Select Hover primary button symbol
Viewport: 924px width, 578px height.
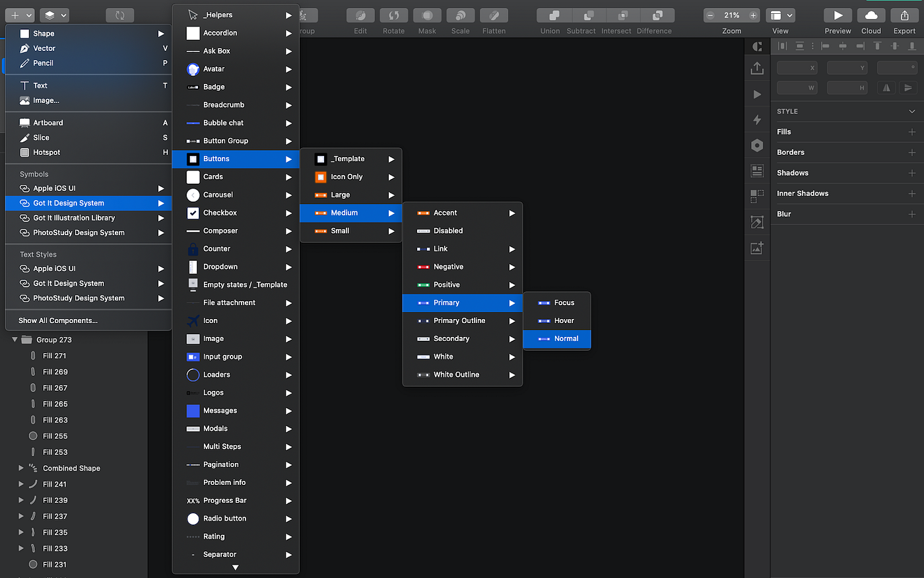pyautogui.click(x=557, y=321)
